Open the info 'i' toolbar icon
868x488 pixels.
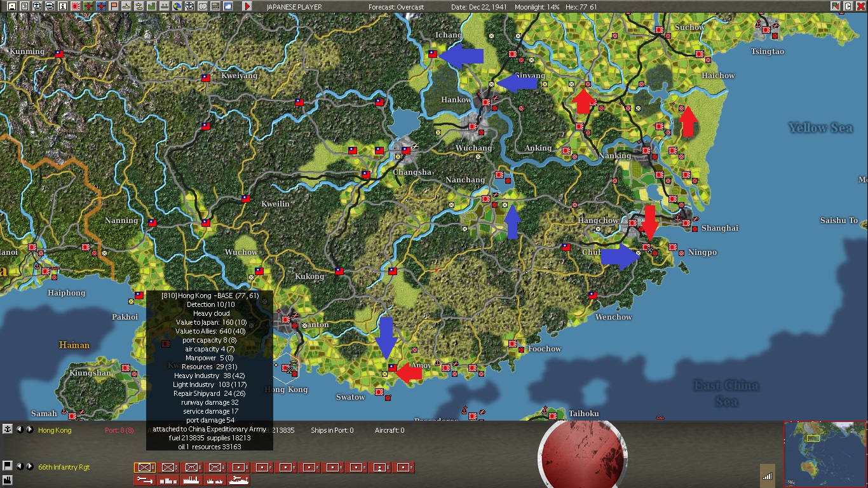(x=63, y=6)
